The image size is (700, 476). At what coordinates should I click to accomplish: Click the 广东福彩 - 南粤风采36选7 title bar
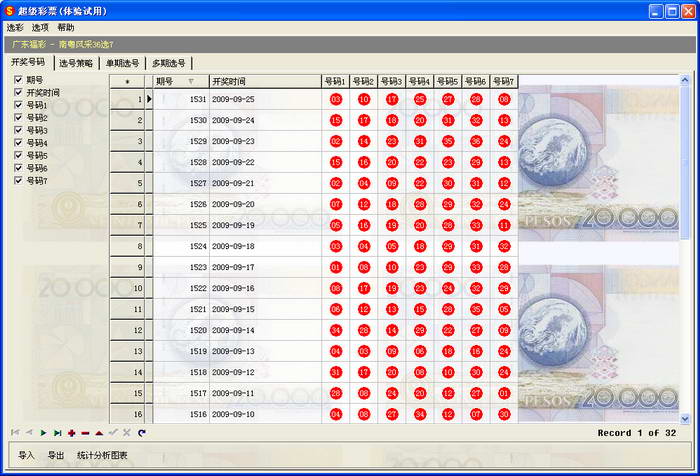350,45
